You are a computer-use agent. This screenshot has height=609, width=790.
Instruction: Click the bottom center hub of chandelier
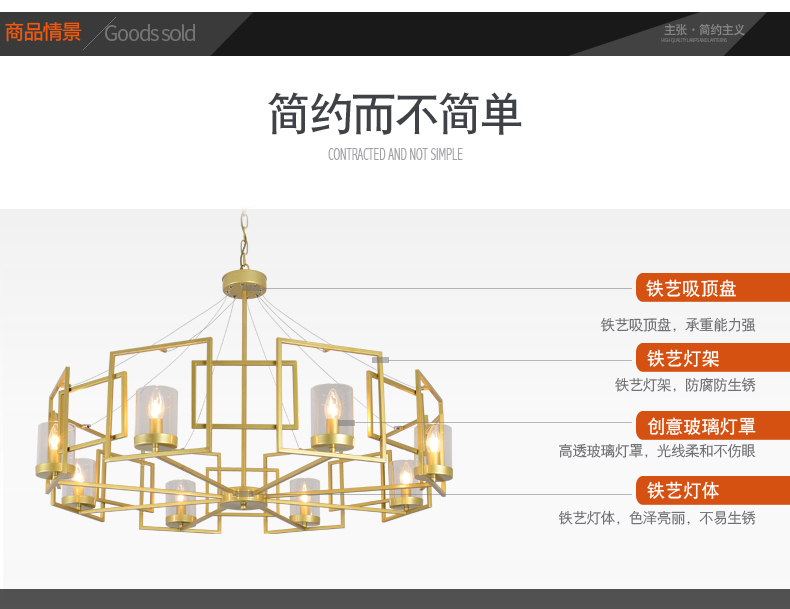click(x=244, y=496)
